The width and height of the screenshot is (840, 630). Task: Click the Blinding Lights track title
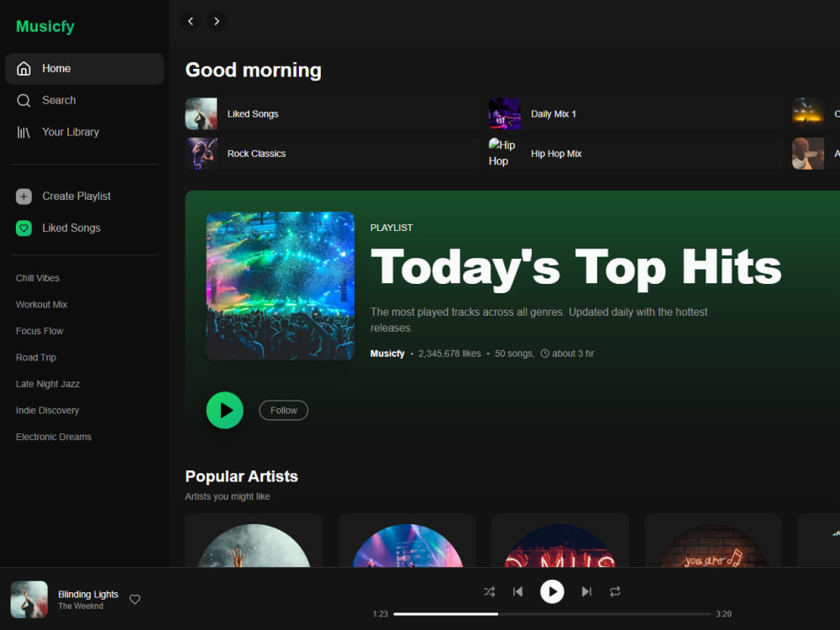coord(88,594)
